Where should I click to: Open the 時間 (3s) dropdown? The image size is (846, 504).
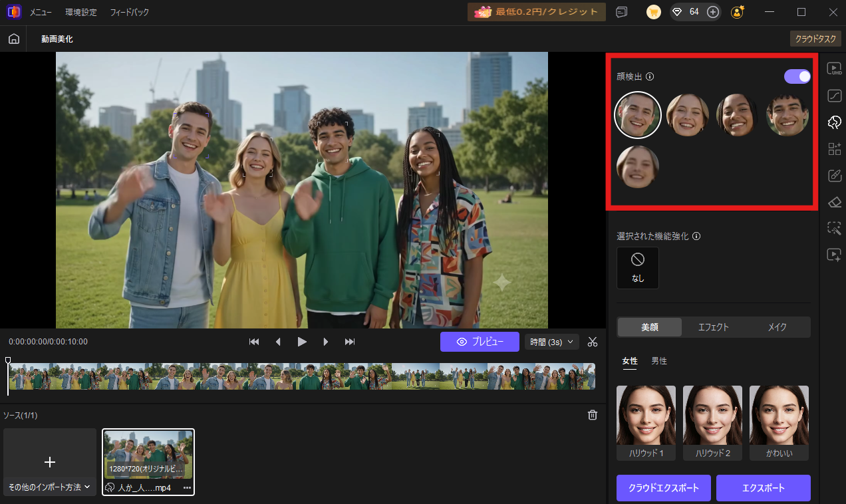552,342
